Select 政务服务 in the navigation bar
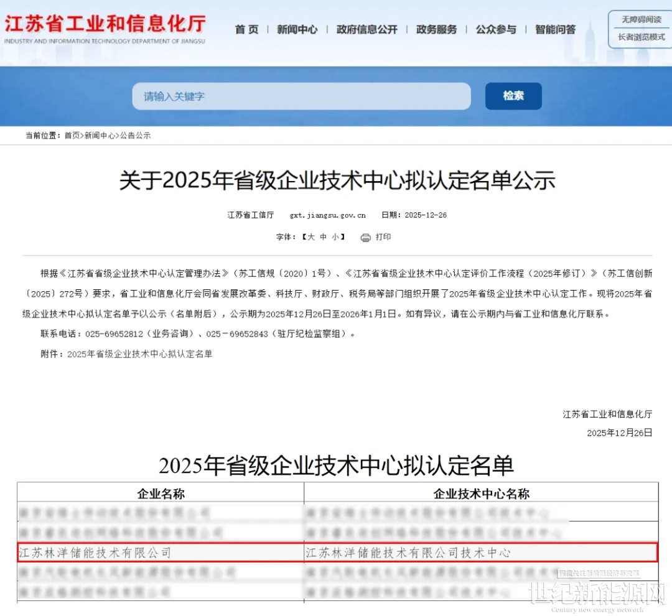 [436, 29]
